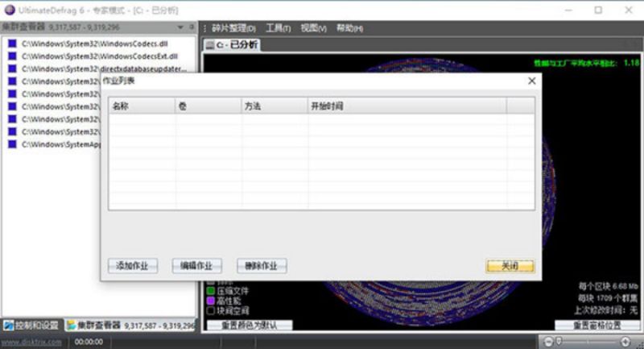Open the cluster viewer panel dropdown arrow
Viewport: 644px width, 349px height.
(180, 27)
